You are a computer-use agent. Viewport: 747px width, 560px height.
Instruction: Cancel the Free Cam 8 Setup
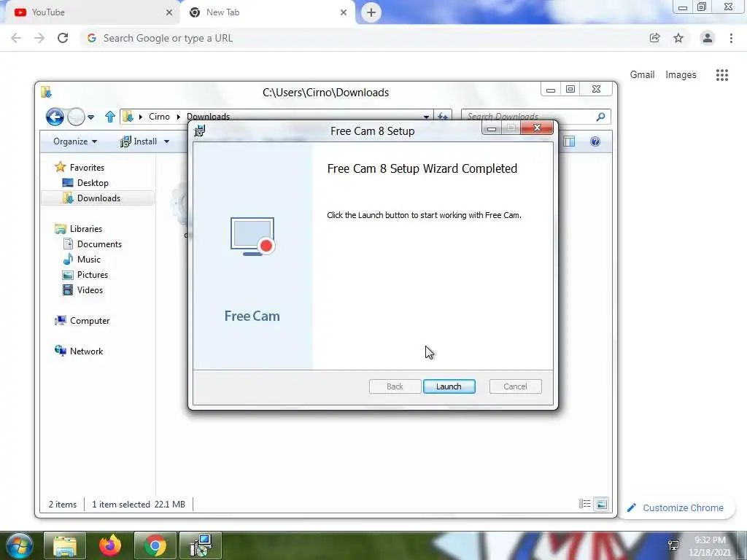(x=515, y=386)
